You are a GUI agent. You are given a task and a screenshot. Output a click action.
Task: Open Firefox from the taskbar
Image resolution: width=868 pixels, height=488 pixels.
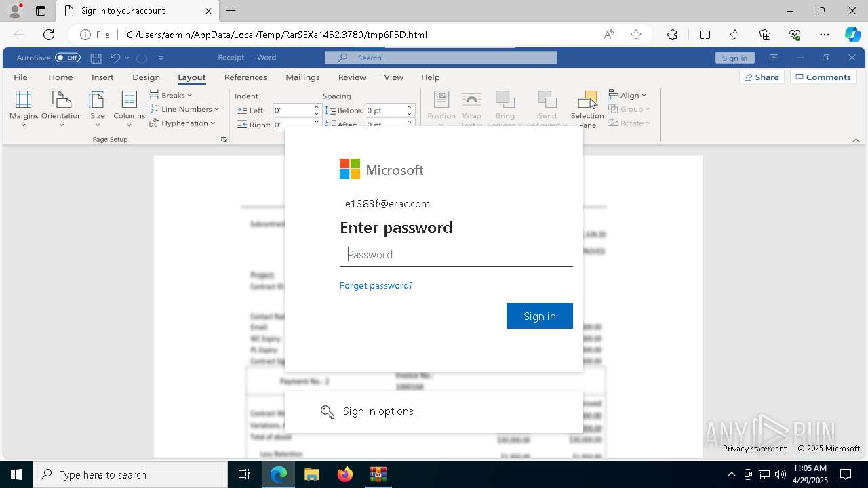click(x=345, y=474)
